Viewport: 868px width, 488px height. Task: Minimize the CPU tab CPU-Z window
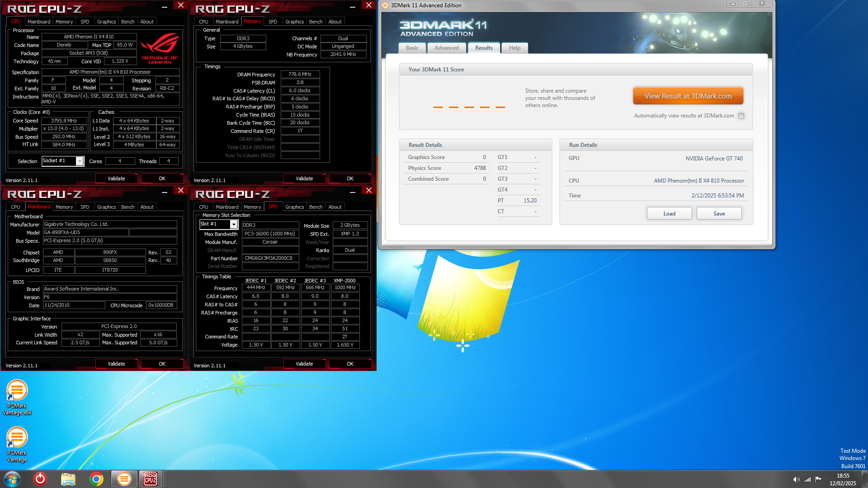click(165, 6)
